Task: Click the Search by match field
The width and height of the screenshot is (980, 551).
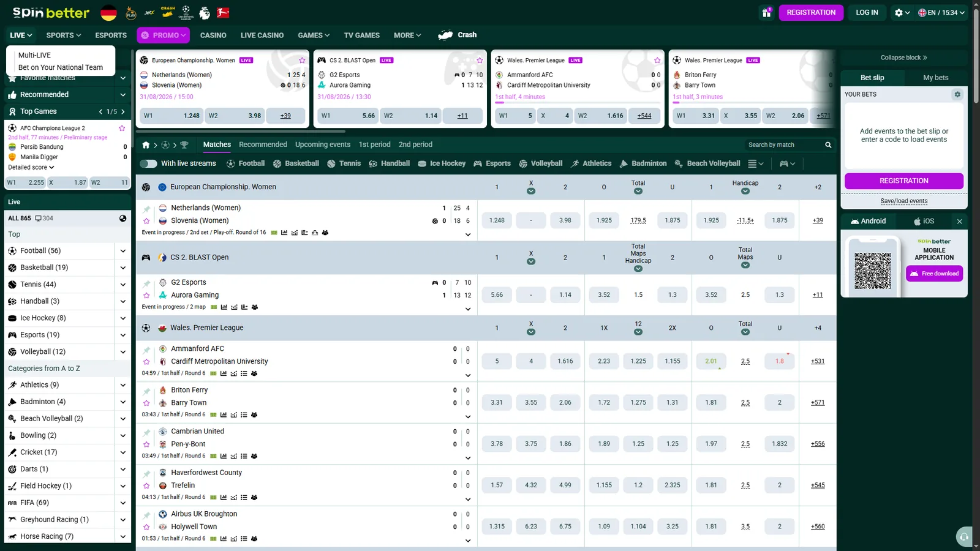Action: (x=783, y=145)
